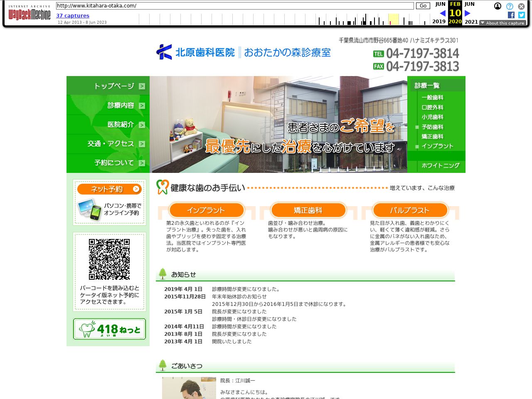The image size is (532, 399).
Task: Open the Wayback help question icon
Action: tap(510, 6)
